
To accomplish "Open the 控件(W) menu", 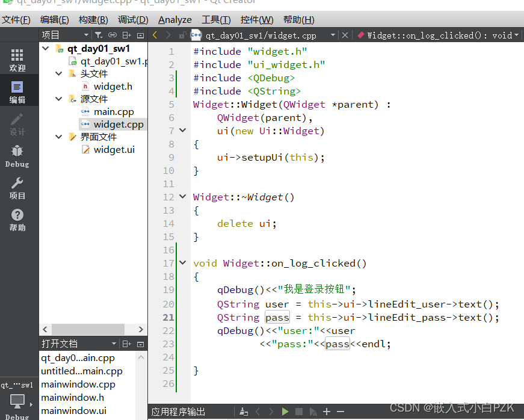I will (257, 20).
